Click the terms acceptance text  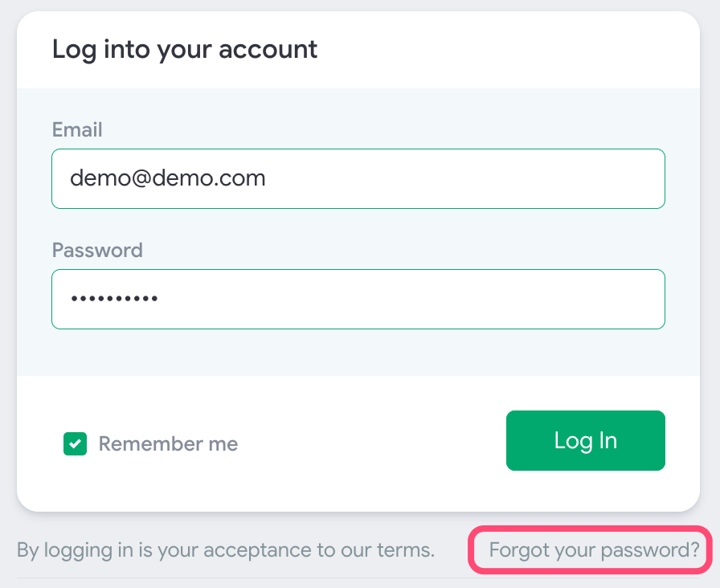[226, 550]
